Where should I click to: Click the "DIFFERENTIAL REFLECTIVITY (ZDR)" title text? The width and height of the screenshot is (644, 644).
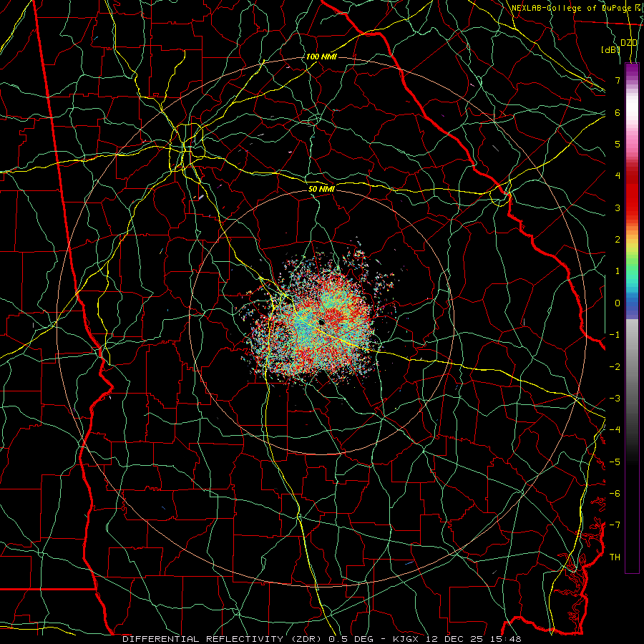point(224,639)
